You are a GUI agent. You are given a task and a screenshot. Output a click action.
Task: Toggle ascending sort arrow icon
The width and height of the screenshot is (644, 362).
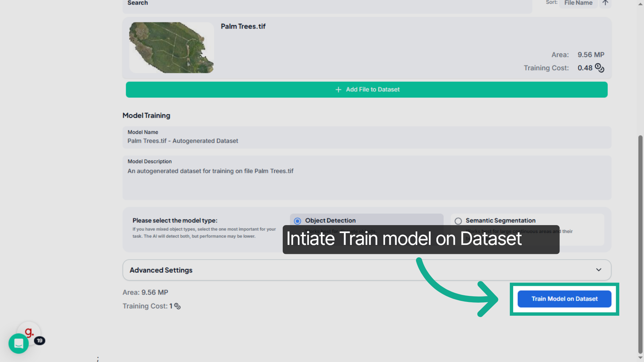pyautogui.click(x=605, y=3)
